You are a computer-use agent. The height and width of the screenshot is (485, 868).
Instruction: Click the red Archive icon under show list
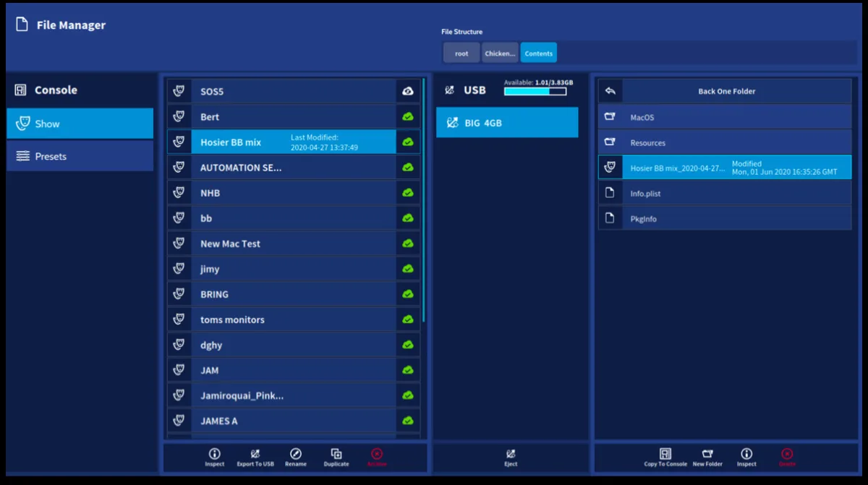tap(376, 454)
